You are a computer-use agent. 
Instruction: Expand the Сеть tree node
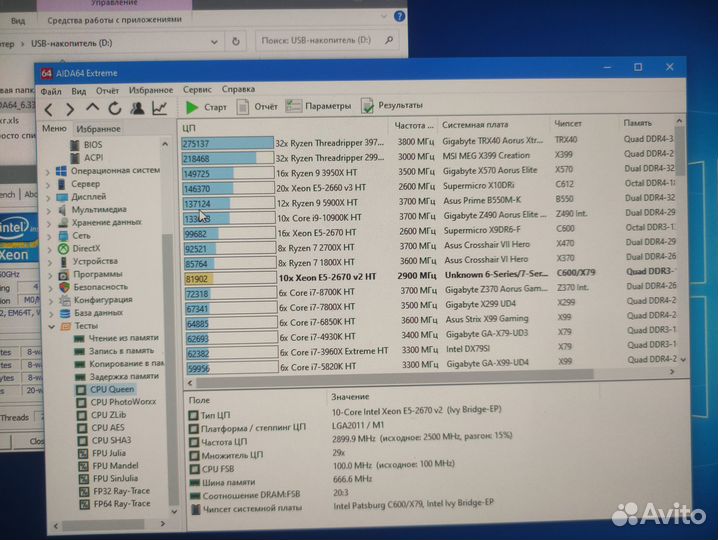pyautogui.click(x=50, y=237)
